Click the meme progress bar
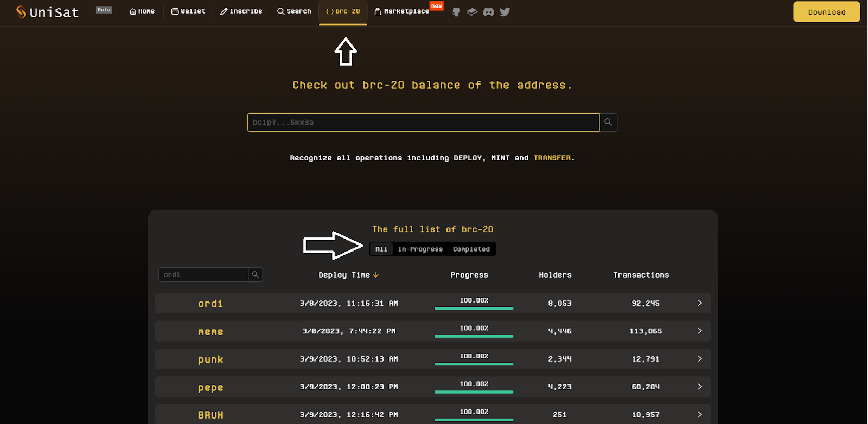 tap(474, 336)
